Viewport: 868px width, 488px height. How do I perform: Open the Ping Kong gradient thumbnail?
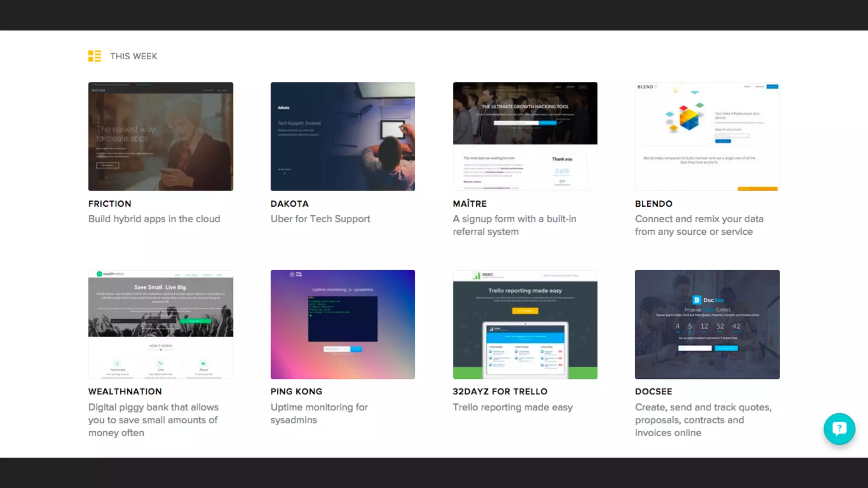(342, 324)
